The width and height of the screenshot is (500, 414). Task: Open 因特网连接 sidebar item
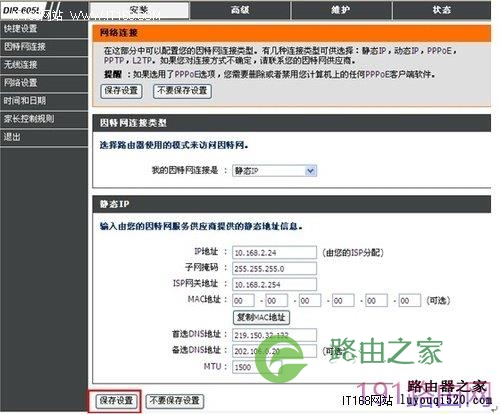[44, 47]
